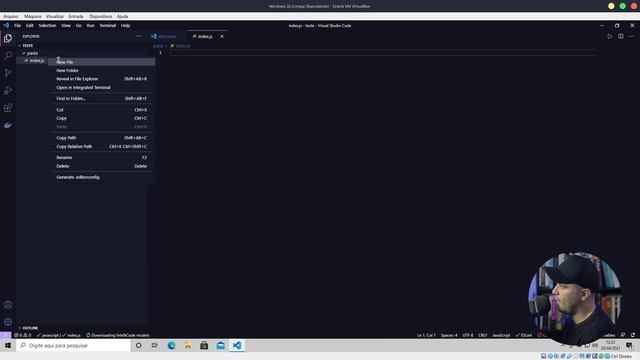Click Windows taskbar search field

(73, 345)
